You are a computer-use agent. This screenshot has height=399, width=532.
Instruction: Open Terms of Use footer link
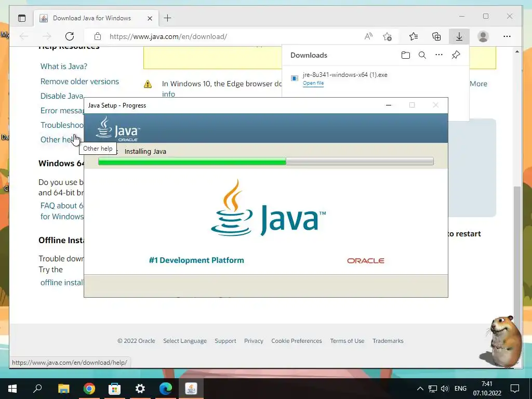coord(347,341)
